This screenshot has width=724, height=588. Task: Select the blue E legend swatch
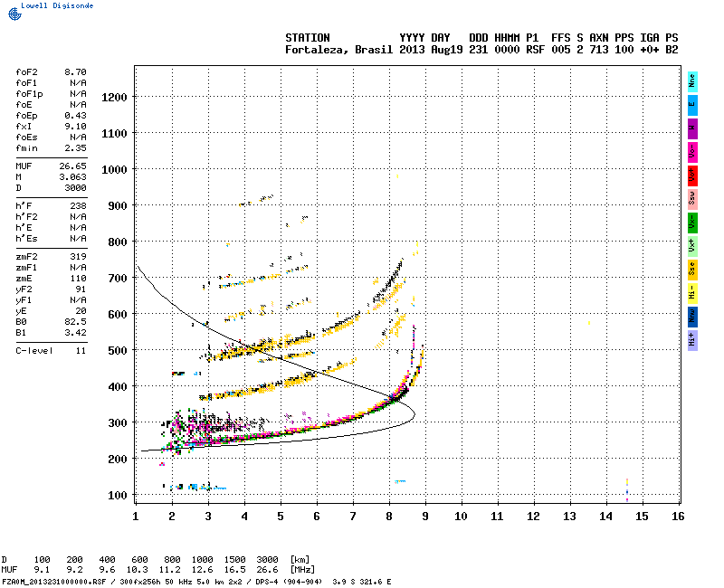tap(692, 105)
